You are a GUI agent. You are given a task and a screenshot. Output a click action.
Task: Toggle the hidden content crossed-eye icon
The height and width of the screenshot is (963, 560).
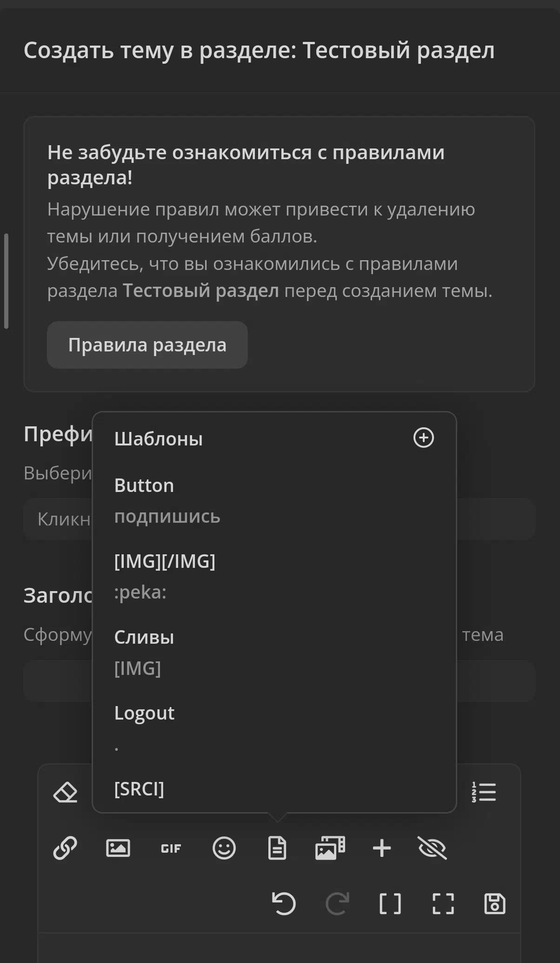coord(433,848)
